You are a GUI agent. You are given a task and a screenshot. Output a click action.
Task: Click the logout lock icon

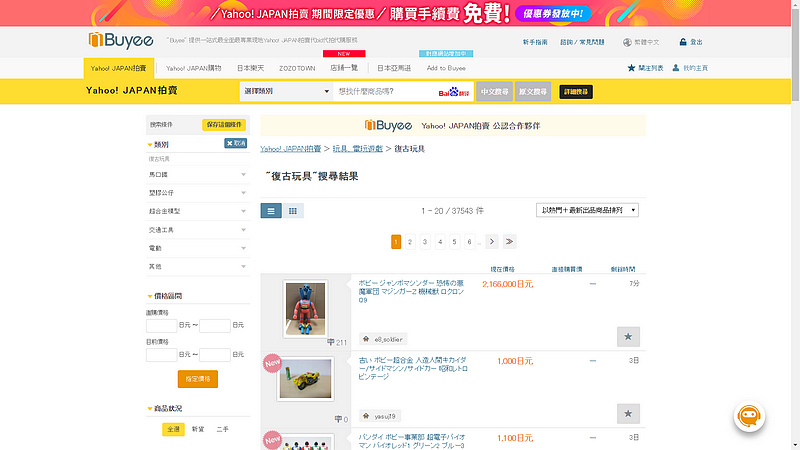click(683, 42)
